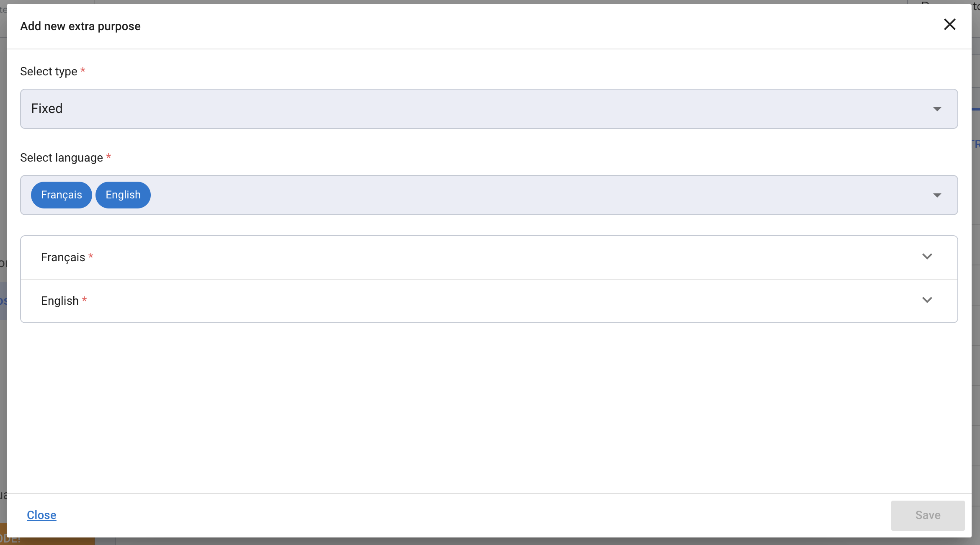Click the "Fixed" value text
The height and width of the screenshot is (545, 980).
(x=47, y=109)
